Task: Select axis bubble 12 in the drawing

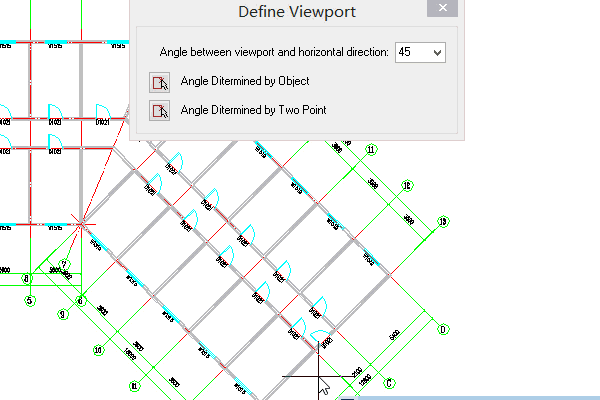Action: tap(407, 186)
